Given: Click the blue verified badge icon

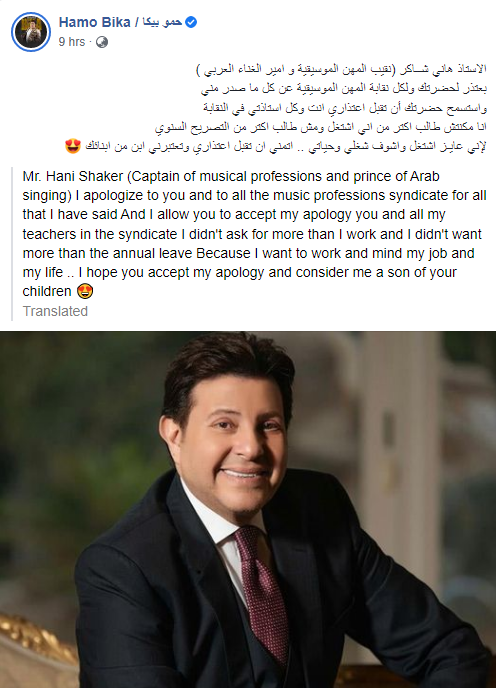Looking at the screenshot, I should click(x=191, y=22).
